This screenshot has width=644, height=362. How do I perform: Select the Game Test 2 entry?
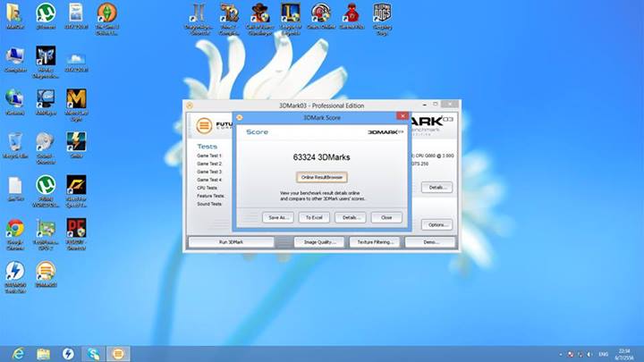pyautogui.click(x=209, y=164)
